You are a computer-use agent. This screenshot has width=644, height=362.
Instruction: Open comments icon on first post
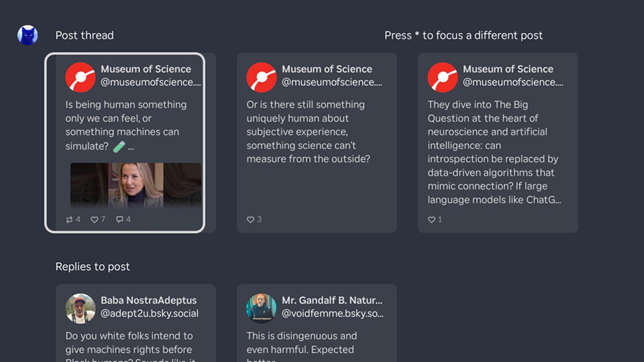119,219
